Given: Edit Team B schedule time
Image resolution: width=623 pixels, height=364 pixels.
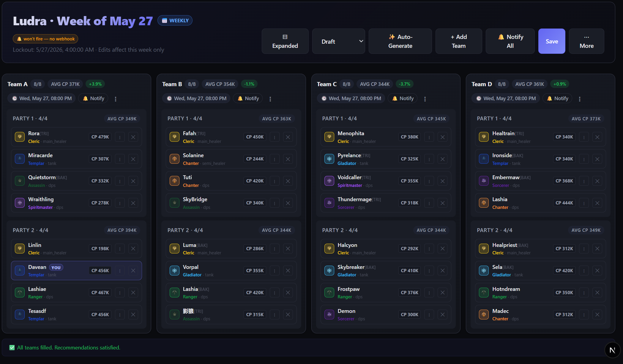Looking at the screenshot, I should coord(196,98).
